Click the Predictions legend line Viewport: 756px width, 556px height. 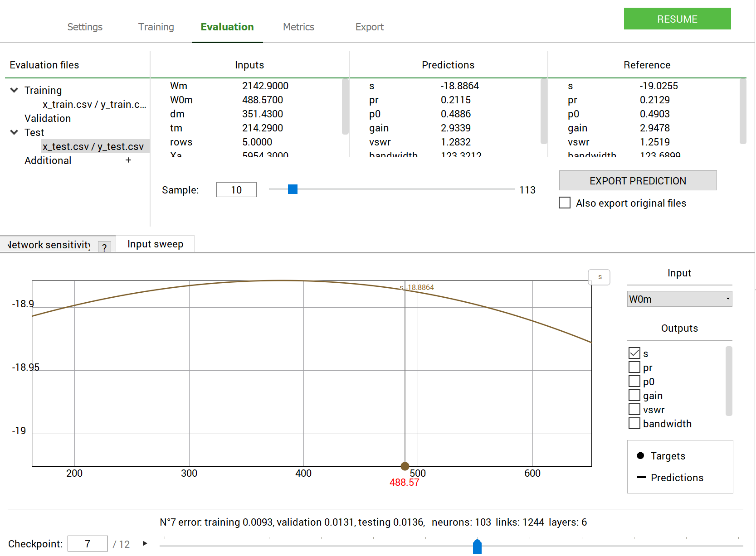click(641, 477)
